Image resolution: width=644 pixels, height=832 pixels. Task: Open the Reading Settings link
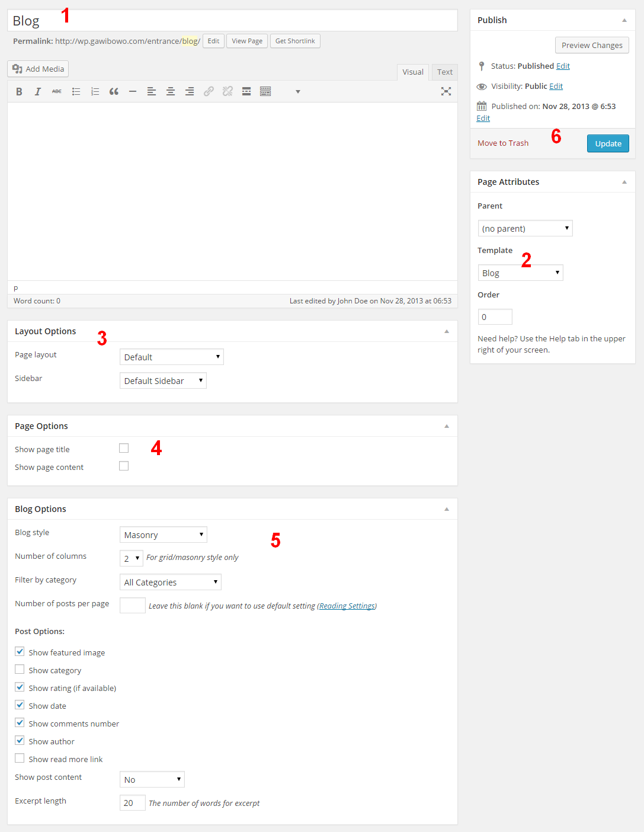pos(347,606)
